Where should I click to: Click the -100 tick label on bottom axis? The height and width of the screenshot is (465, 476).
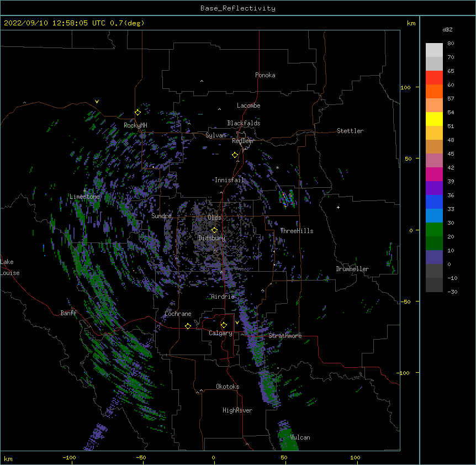coord(69,457)
